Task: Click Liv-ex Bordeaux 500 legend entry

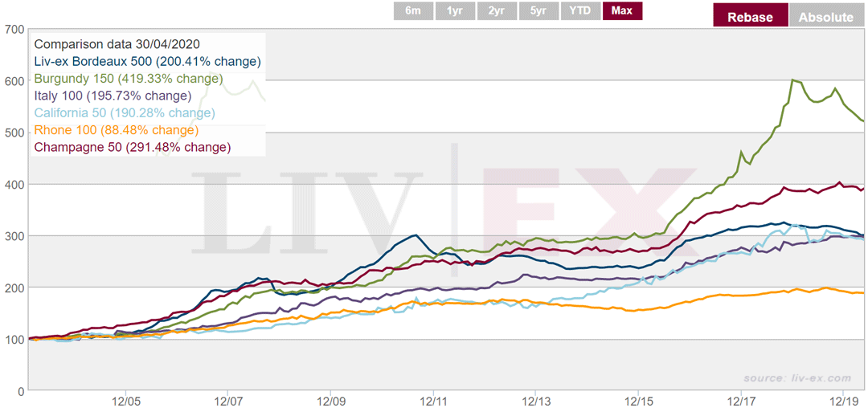Action: pyautogui.click(x=147, y=61)
